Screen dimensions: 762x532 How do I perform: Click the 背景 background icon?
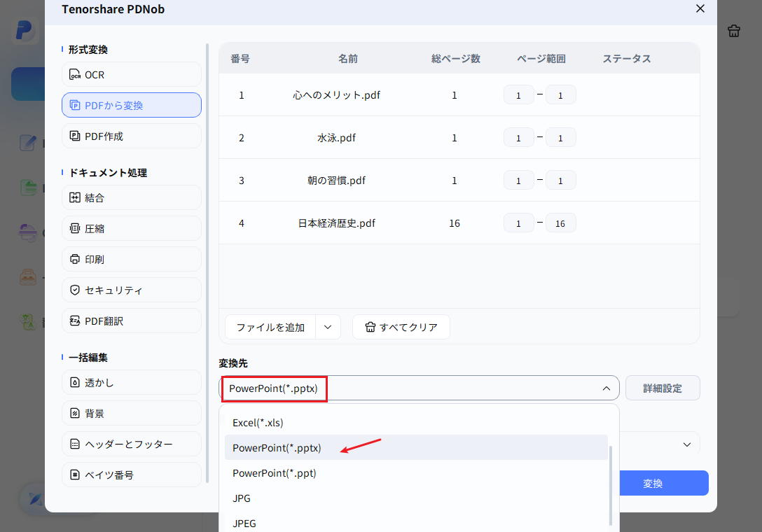pos(75,414)
